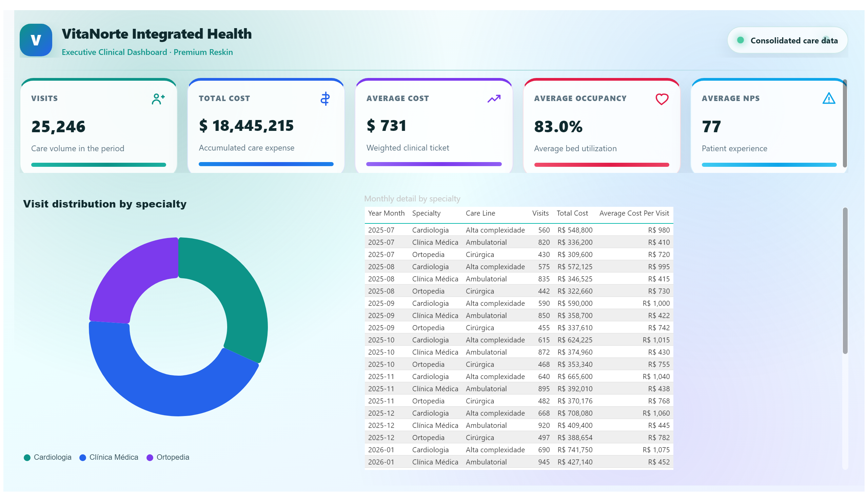Click the Average Occupancy red progress bar
This screenshot has width=868, height=495.
601,165
